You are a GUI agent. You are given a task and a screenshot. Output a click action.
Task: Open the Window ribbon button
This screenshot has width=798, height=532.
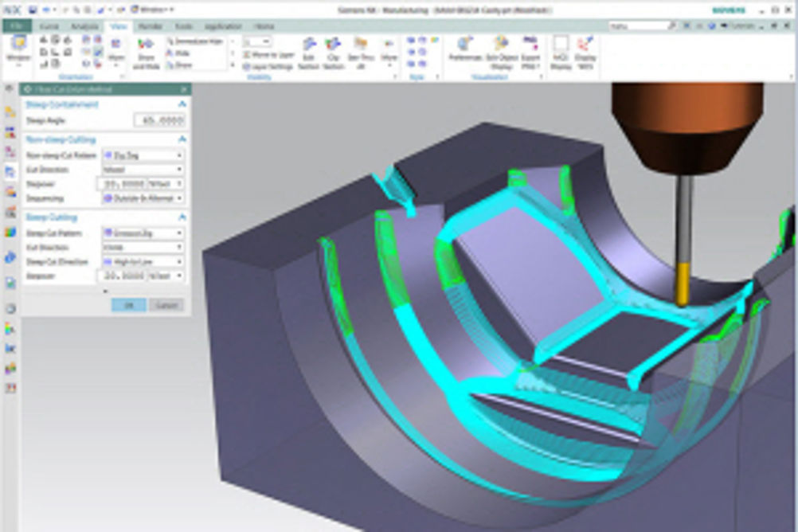tap(19, 50)
